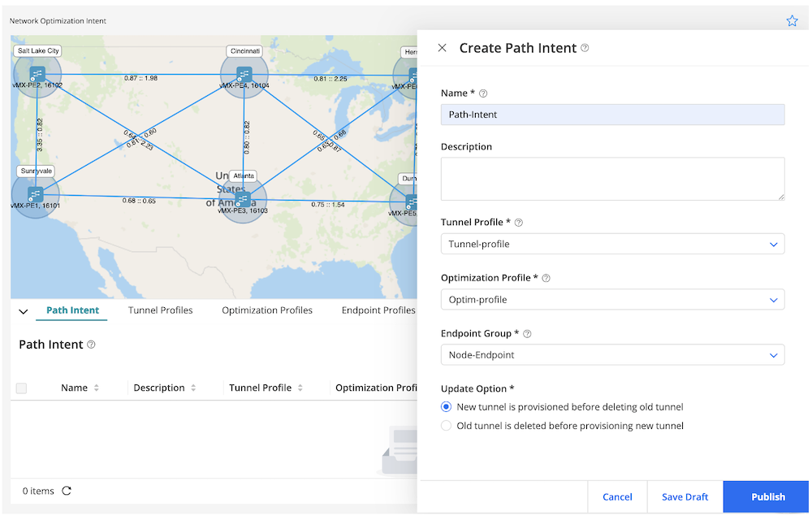Click inside the Description text area
Image resolution: width=812 pixels, height=516 pixels.
point(612,177)
